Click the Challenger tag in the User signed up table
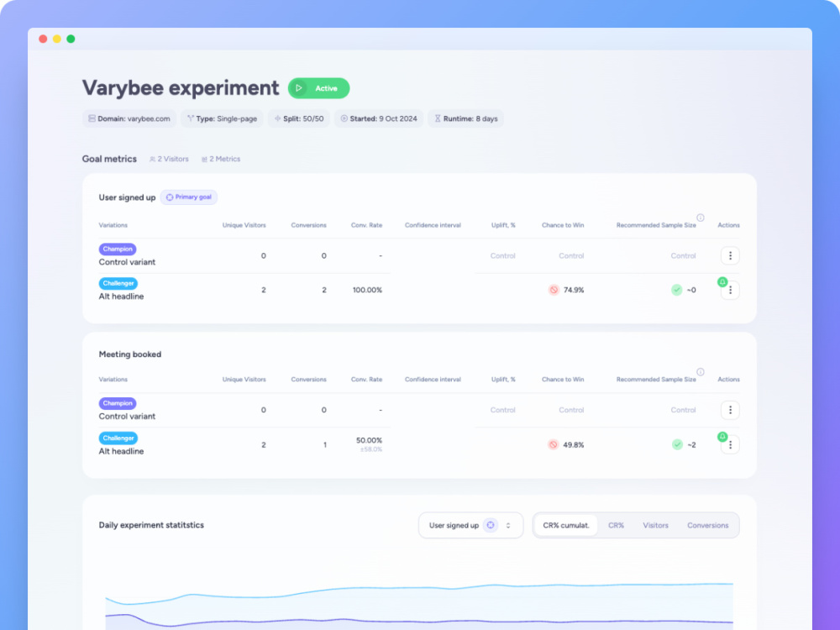The width and height of the screenshot is (840, 630). point(118,283)
